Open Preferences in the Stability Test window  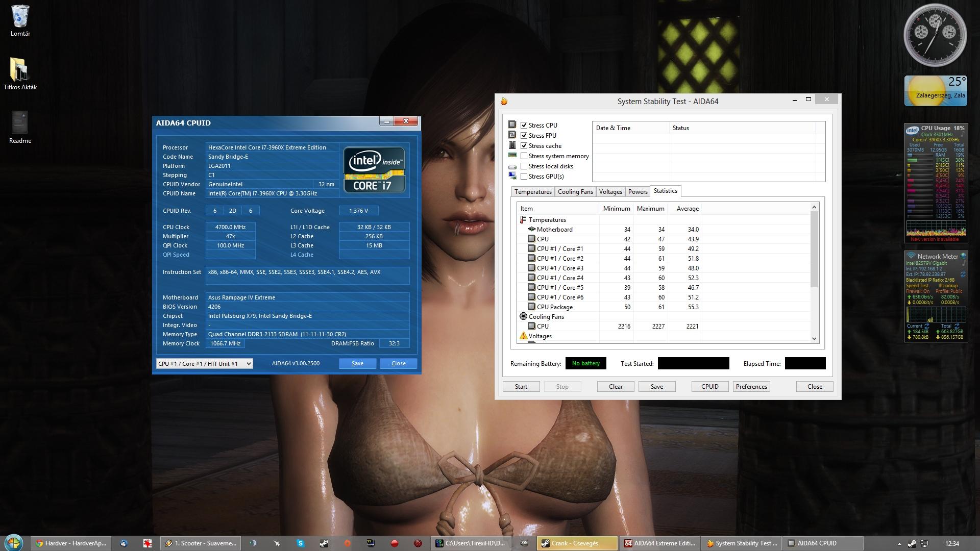(x=751, y=386)
